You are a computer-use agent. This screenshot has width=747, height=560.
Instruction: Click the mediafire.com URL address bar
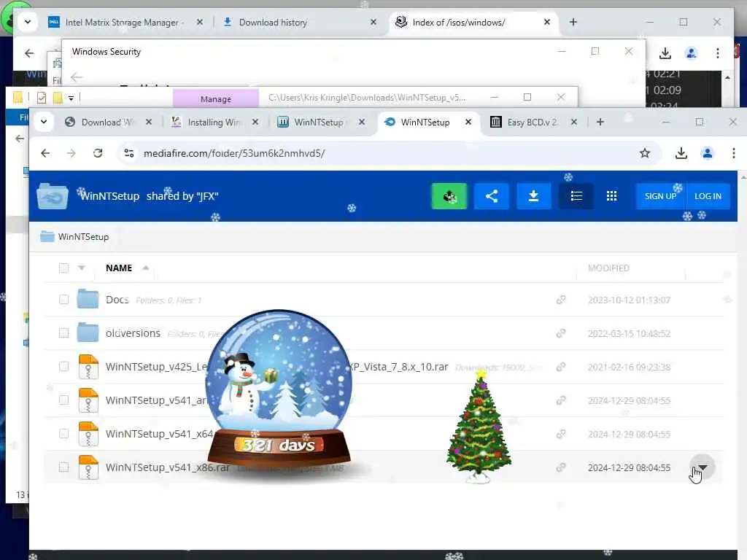click(388, 153)
